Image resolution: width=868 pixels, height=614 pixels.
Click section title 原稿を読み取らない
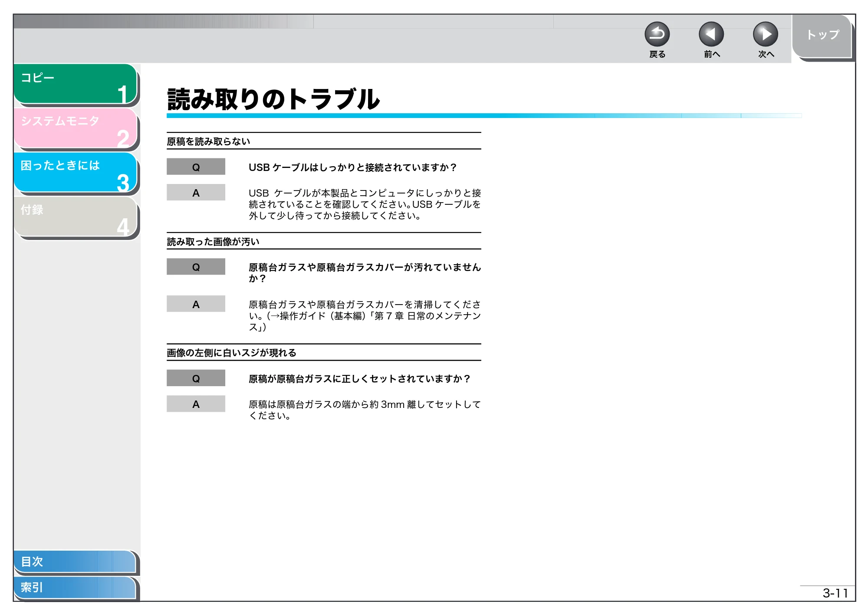click(x=208, y=141)
